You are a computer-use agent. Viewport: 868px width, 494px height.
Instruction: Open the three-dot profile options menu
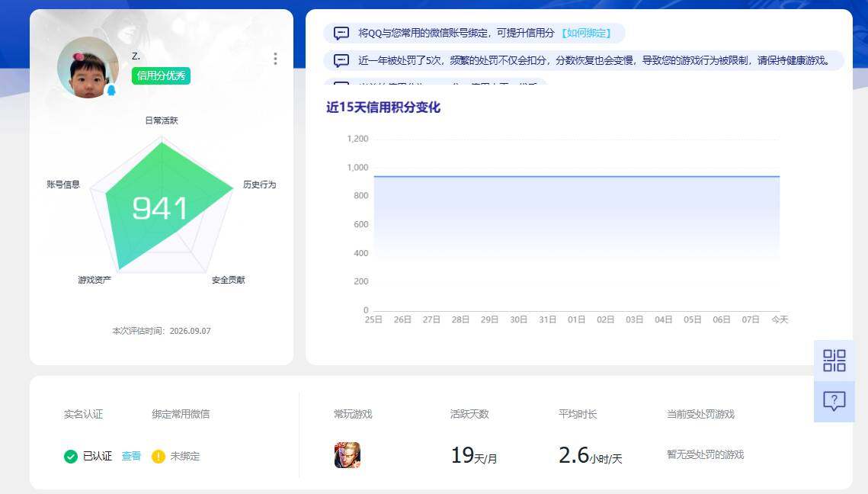click(x=275, y=59)
